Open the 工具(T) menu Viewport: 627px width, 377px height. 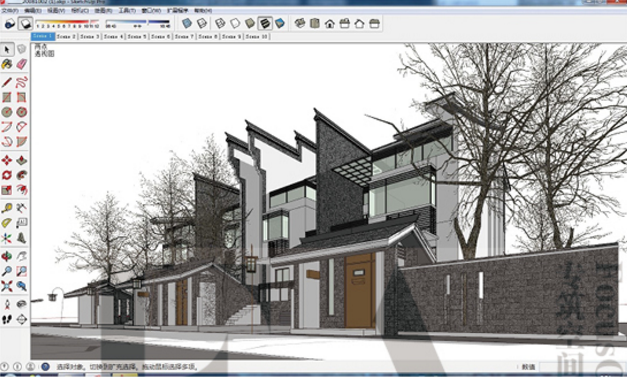[x=127, y=10]
